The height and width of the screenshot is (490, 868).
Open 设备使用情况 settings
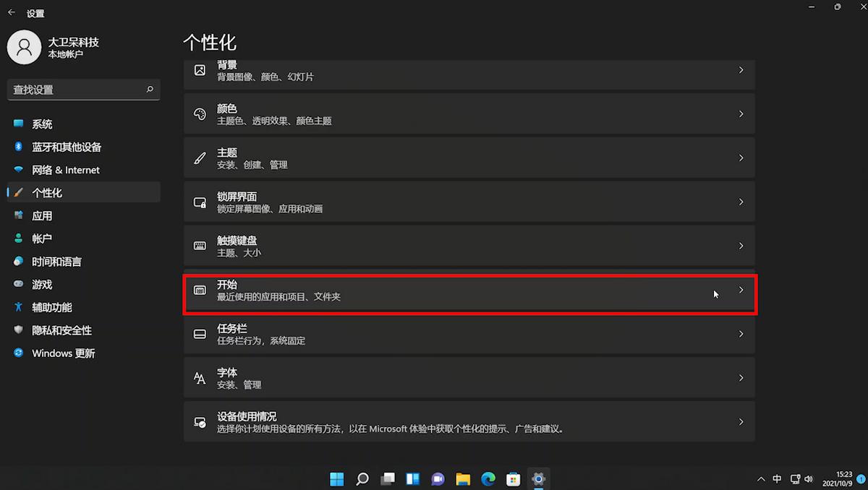point(470,421)
